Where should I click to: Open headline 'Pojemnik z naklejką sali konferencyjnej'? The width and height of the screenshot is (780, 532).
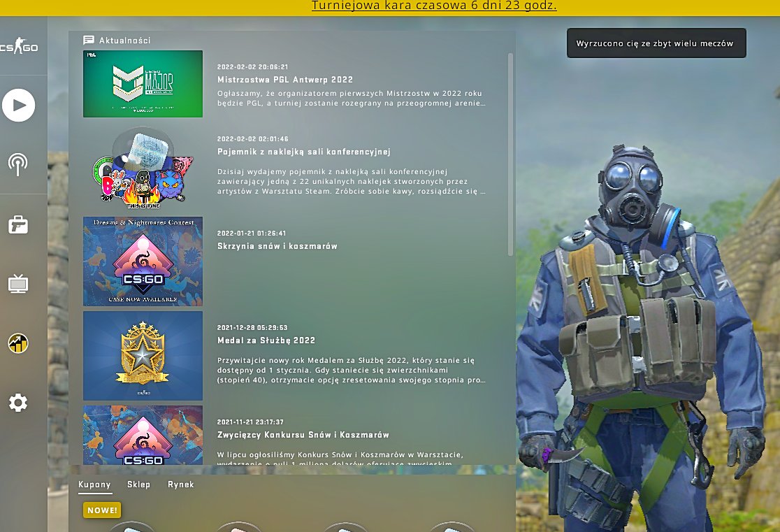pos(304,152)
